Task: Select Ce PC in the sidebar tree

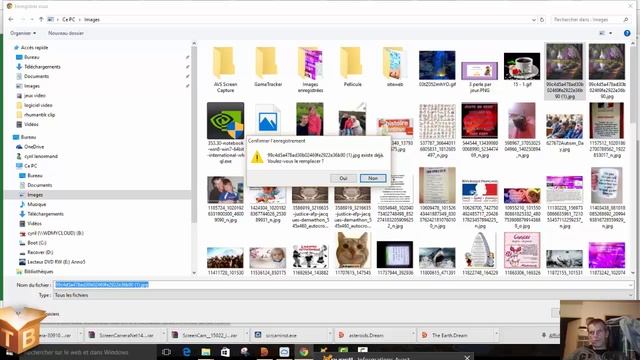Action: coord(30,166)
